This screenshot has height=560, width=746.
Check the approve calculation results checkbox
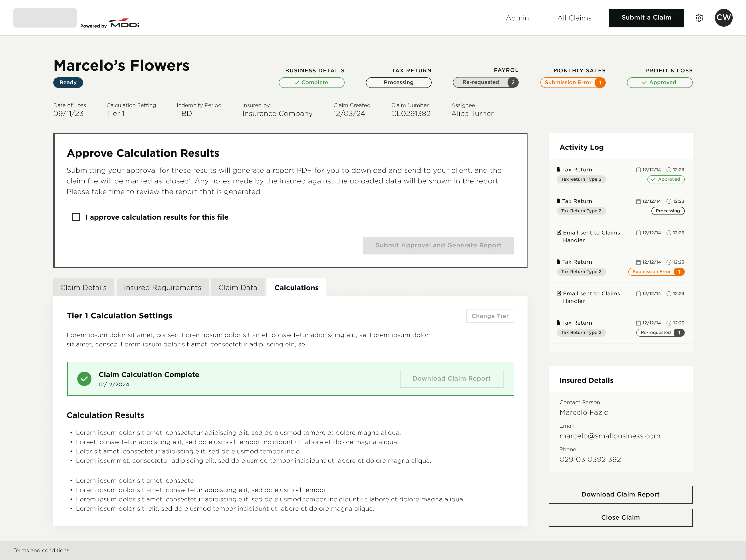coord(76,217)
